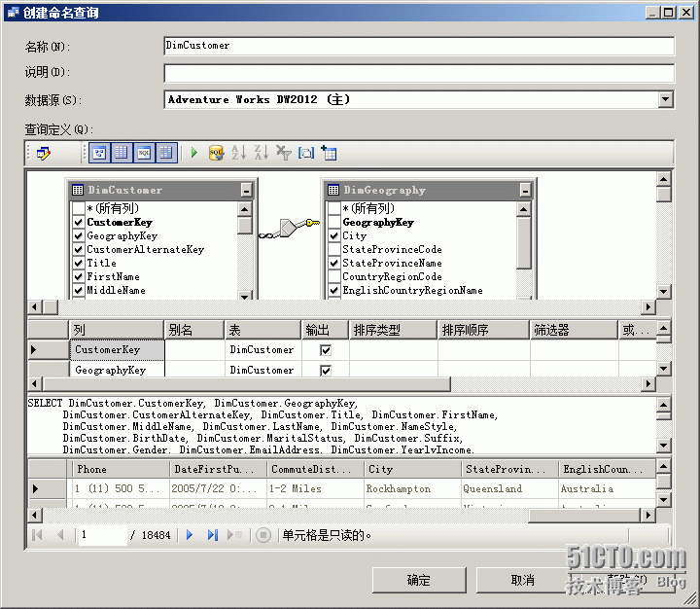The height and width of the screenshot is (609, 700).
Task: Uncheck City in DimGeography table
Action: (x=333, y=235)
